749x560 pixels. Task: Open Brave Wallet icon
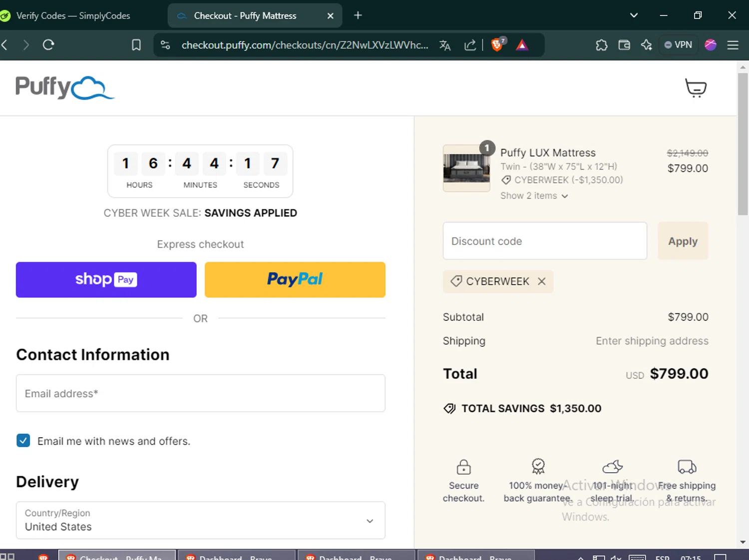[x=624, y=45]
